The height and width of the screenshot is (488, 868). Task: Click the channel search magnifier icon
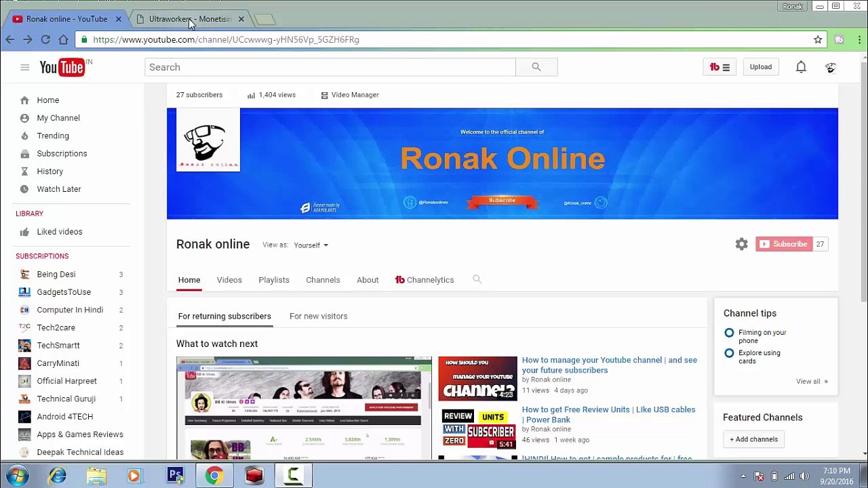pos(477,279)
